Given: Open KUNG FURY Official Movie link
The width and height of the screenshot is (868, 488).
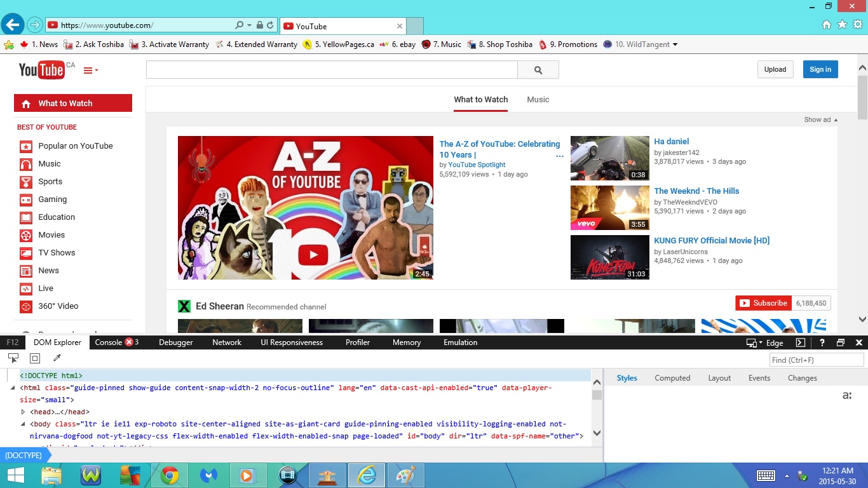Looking at the screenshot, I should 712,240.
